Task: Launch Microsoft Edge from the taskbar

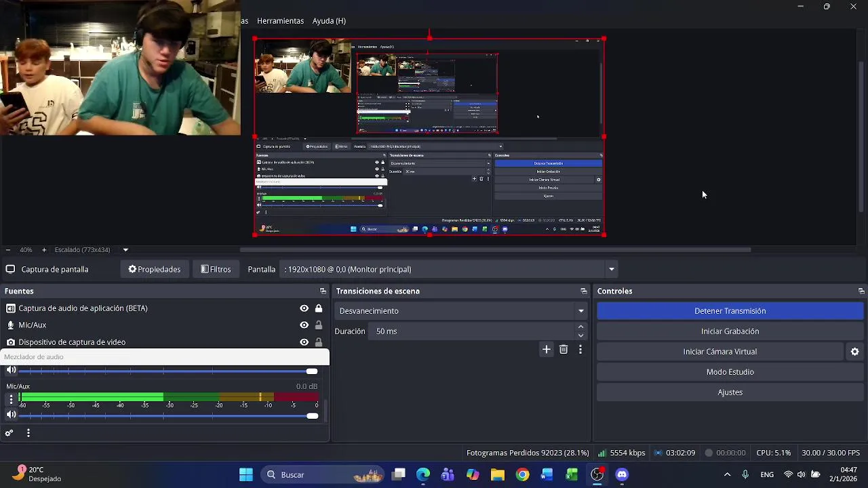Action: pyautogui.click(x=423, y=474)
